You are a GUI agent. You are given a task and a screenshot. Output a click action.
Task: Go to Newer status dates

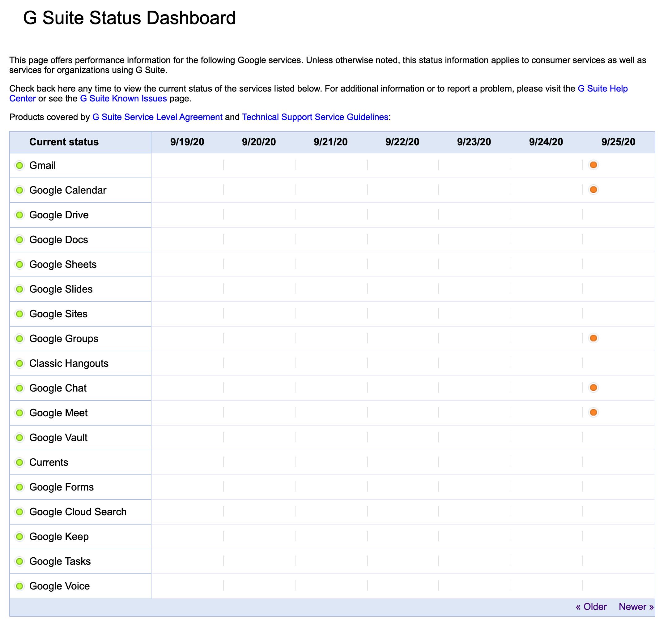point(636,607)
